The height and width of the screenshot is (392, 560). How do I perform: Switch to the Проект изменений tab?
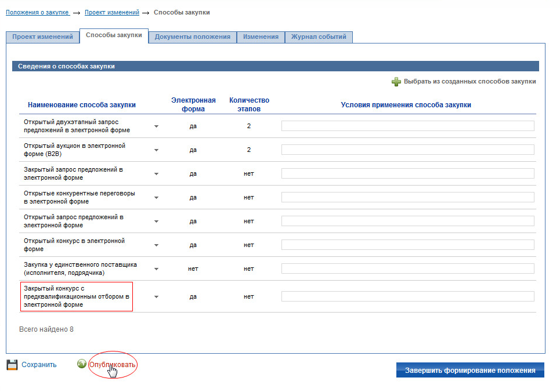tap(42, 37)
